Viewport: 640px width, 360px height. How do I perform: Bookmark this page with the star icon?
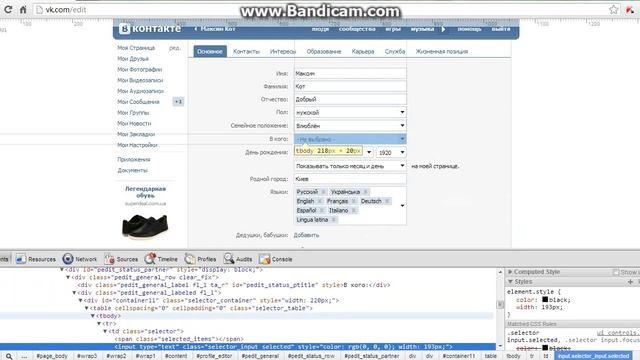tap(613, 9)
